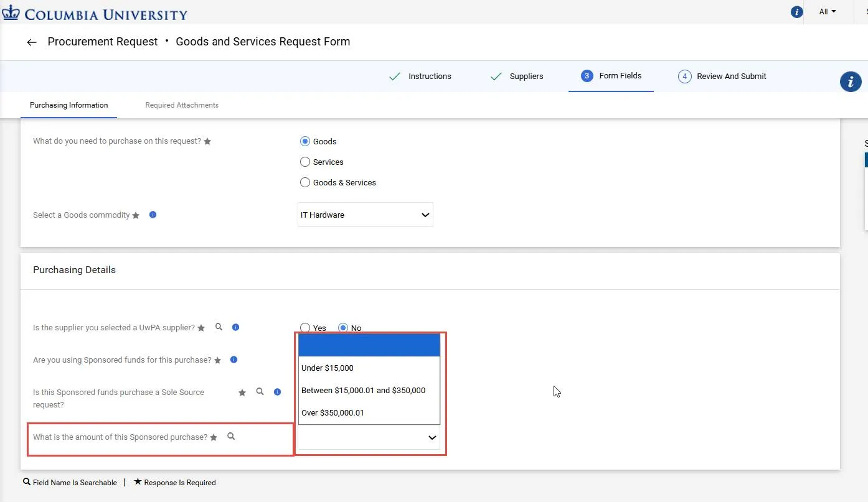This screenshot has width=868, height=502.
Task: Click the Procurement Request breadcrumb text
Action: pos(103,42)
